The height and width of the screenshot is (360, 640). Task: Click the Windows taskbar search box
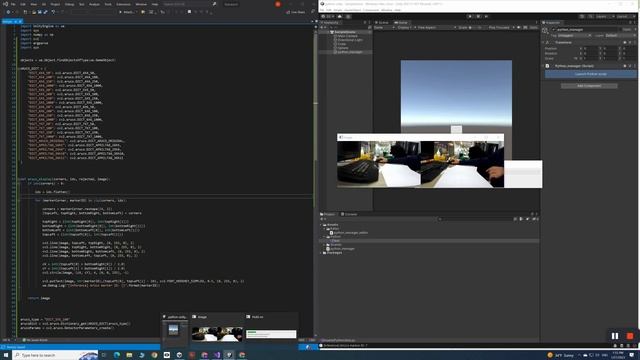point(55,355)
